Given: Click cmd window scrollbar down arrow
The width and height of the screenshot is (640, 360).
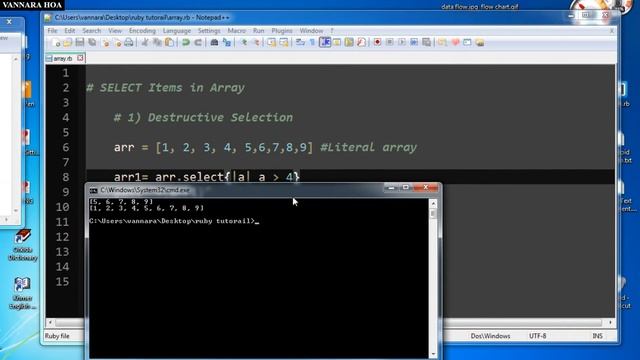Looking at the screenshot, I should click(433, 354).
